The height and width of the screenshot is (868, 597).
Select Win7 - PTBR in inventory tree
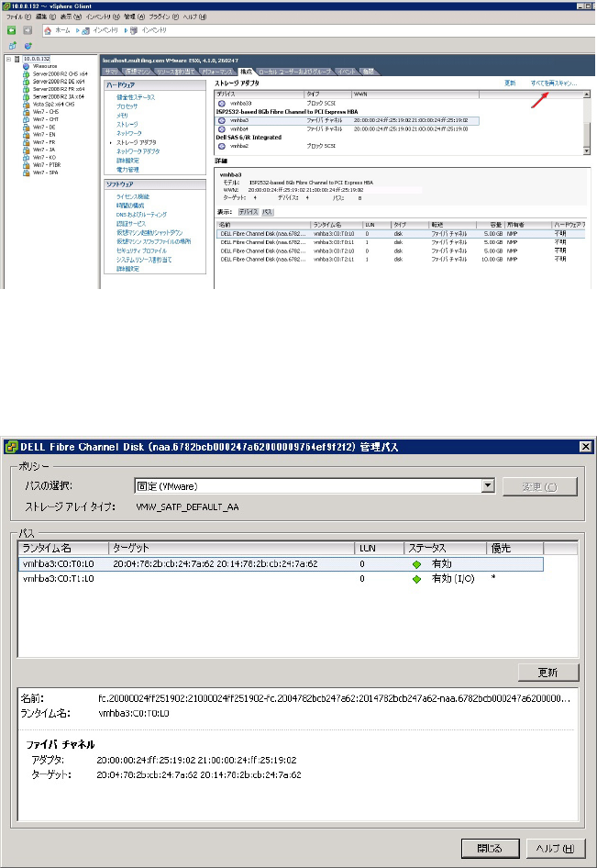(47, 165)
